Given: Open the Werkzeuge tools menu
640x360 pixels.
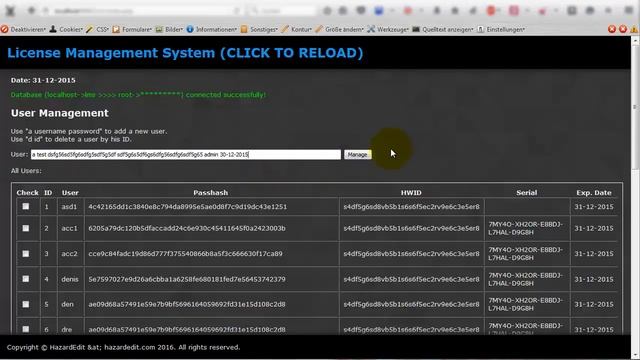Looking at the screenshot, I should point(388,29).
